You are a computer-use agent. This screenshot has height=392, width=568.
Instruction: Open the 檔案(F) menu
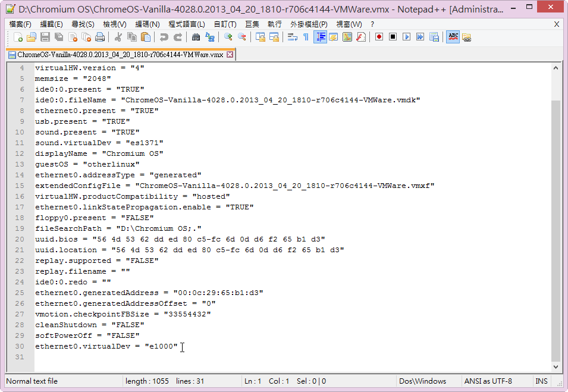click(x=20, y=24)
